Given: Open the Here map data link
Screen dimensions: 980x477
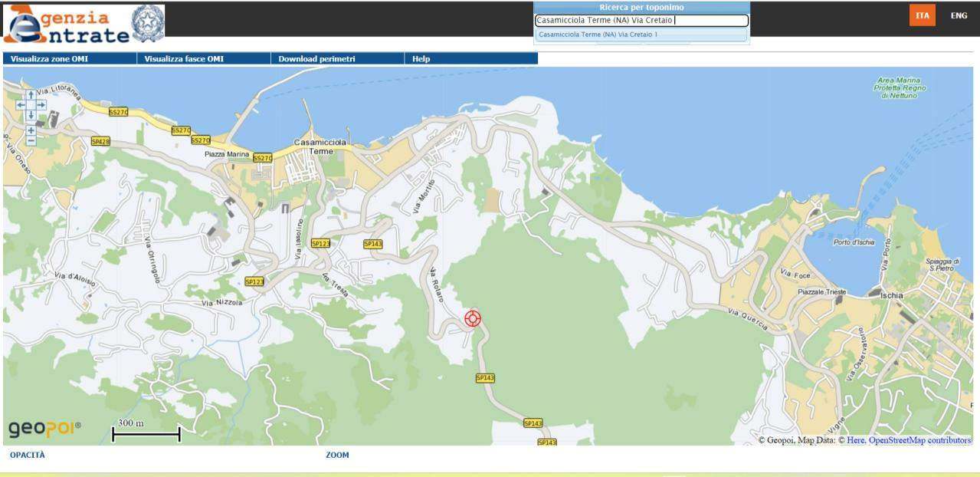Looking at the screenshot, I should [856, 440].
